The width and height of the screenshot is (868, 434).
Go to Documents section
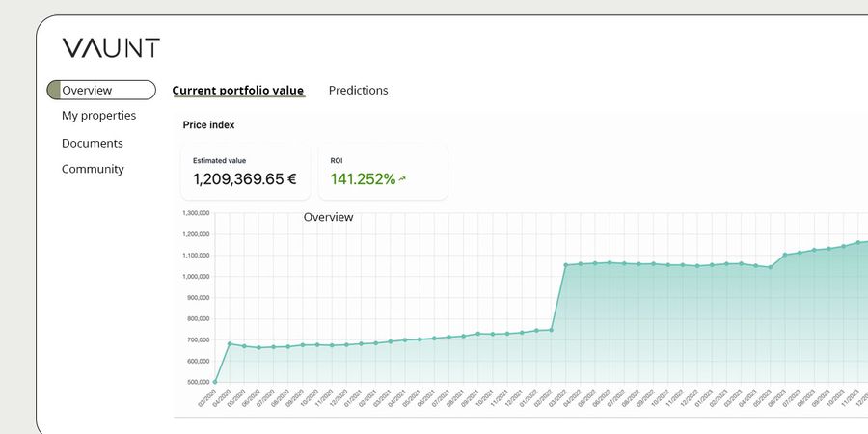[92, 144]
